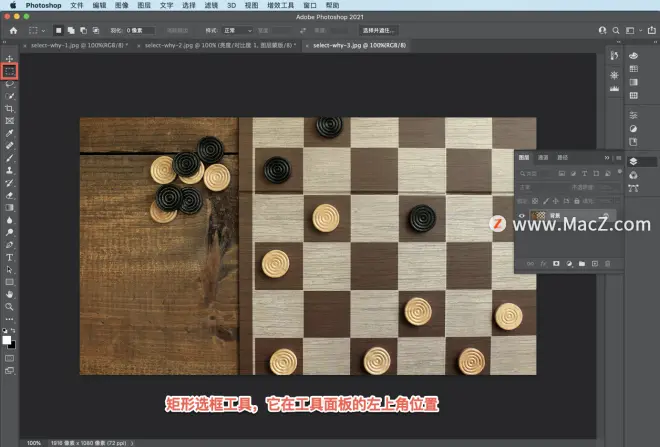Select the Eyedropper tool

tap(9, 133)
